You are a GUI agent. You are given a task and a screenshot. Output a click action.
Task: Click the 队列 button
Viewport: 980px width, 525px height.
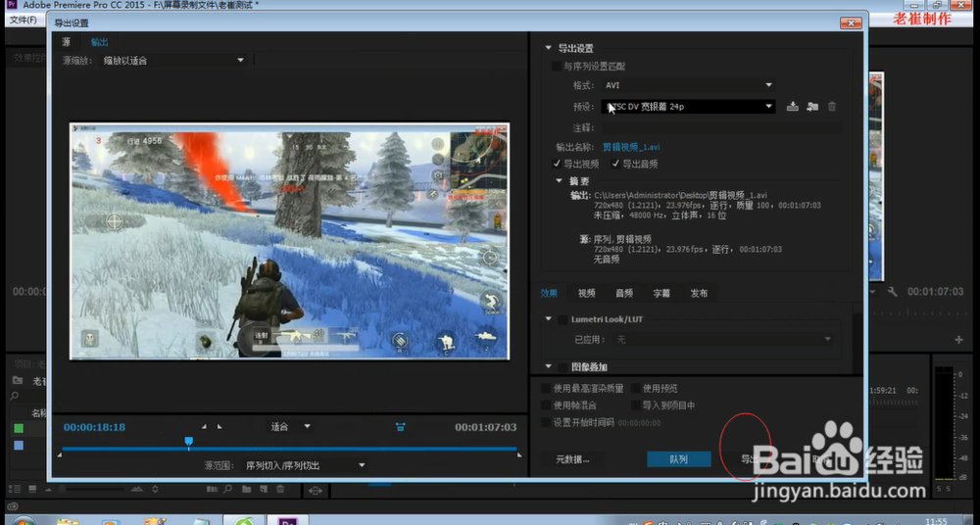[679, 459]
